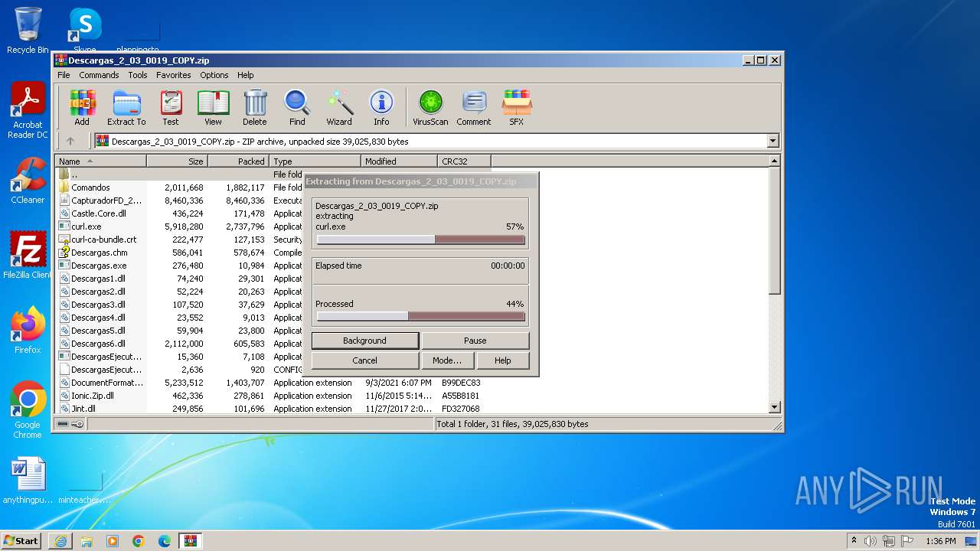Click the Delete trash icon
The height and width of the screenshot is (551, 980).
(255, 108)
